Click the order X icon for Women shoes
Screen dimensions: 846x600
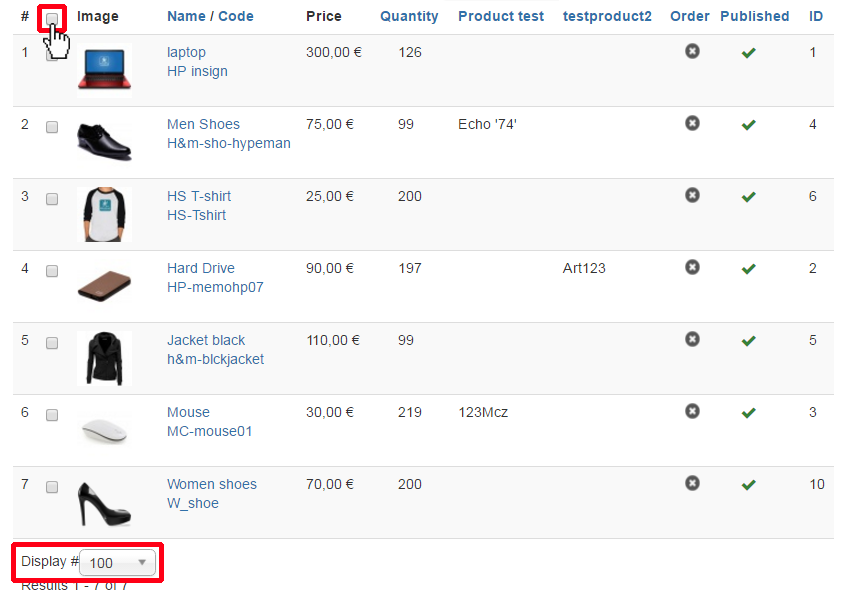pyautogui.click(x=692, y=483)
